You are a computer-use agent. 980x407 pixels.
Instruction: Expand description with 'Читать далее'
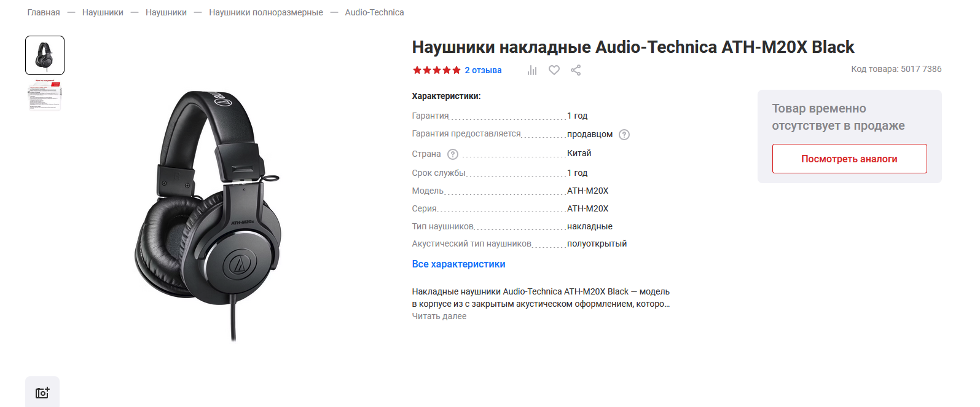[439, 316]
